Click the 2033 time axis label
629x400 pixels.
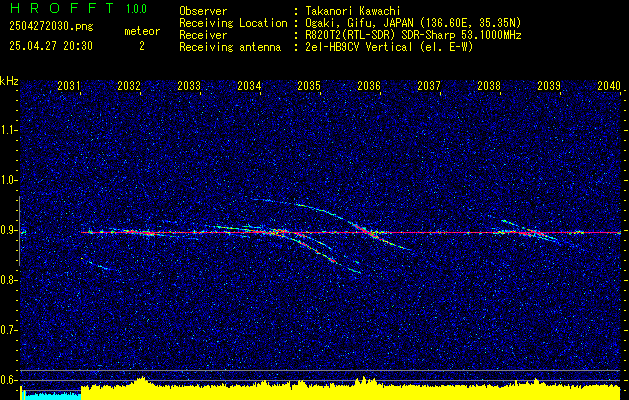coord(189,85)
